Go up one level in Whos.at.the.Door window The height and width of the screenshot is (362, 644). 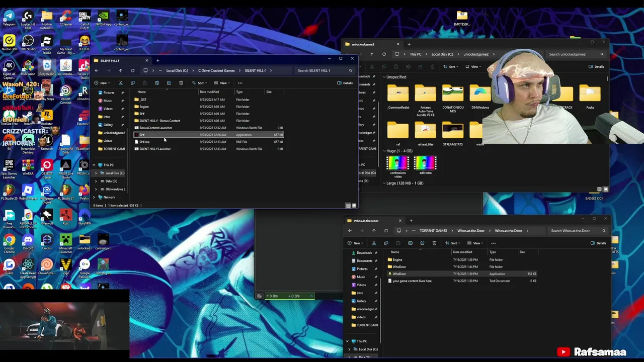pyautogui.click(x=374, y=231)
